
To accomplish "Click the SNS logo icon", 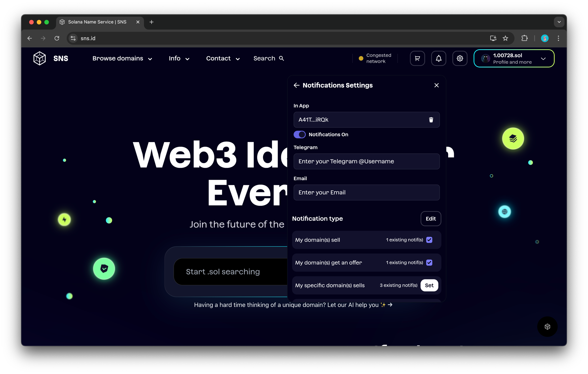I will [40, 58].
